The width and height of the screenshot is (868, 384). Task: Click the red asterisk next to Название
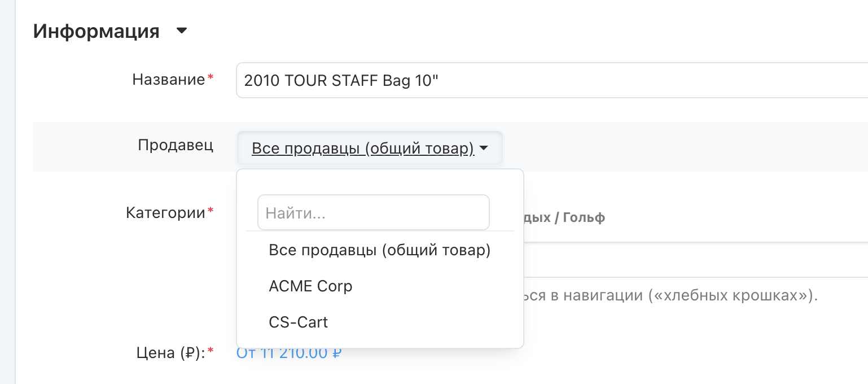(x=211, y=78)
